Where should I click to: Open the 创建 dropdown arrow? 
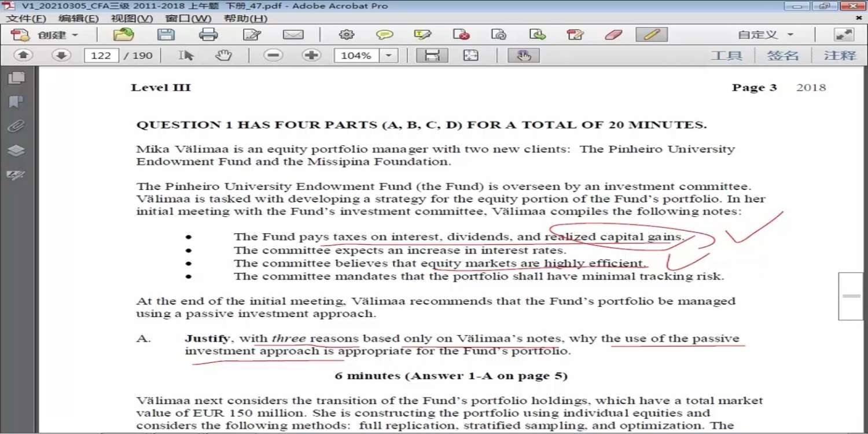75,35
